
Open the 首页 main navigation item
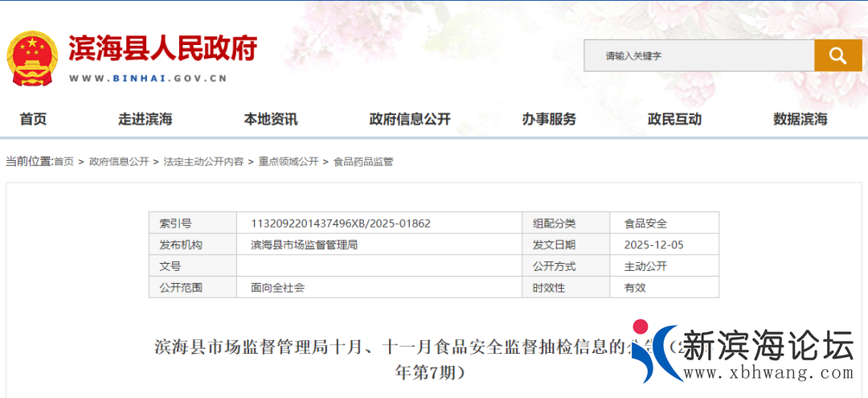(x=33, y=119)
